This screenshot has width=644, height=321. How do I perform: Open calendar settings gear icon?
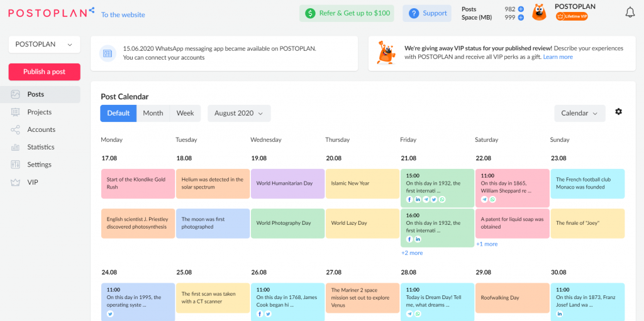pos(618,112)
